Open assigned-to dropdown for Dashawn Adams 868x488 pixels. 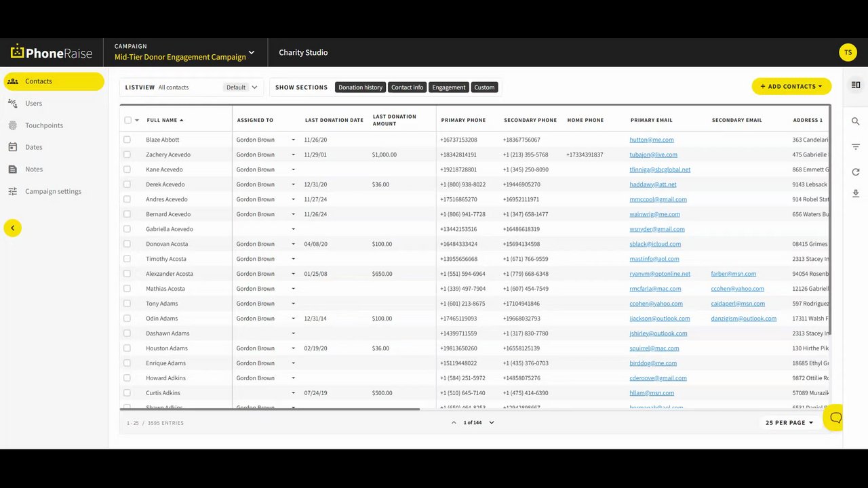294,333
